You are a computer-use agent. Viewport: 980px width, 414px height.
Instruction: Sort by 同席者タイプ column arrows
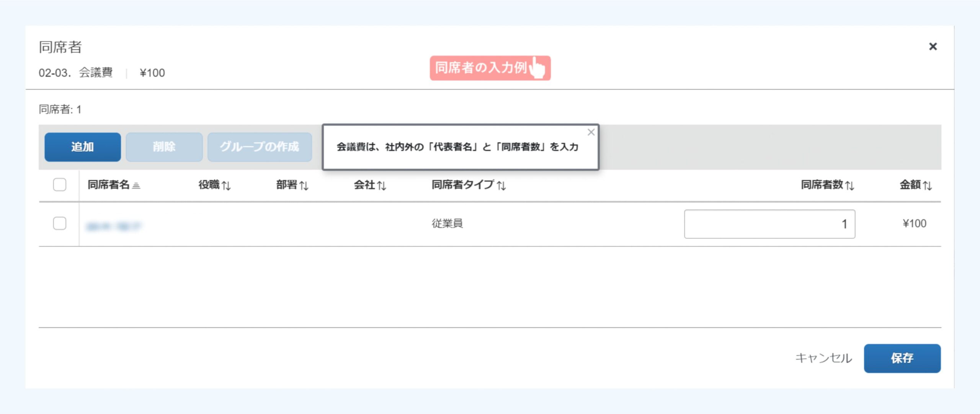click(501, 186)
